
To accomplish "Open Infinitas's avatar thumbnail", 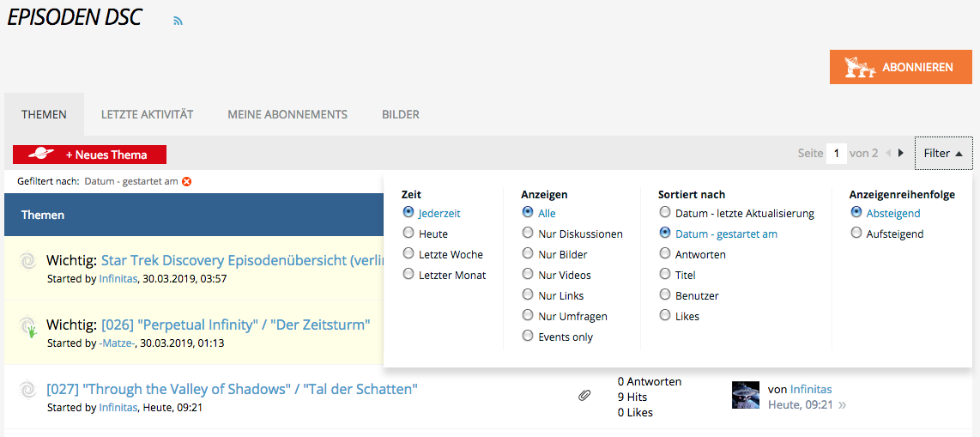I will [745, 395].
